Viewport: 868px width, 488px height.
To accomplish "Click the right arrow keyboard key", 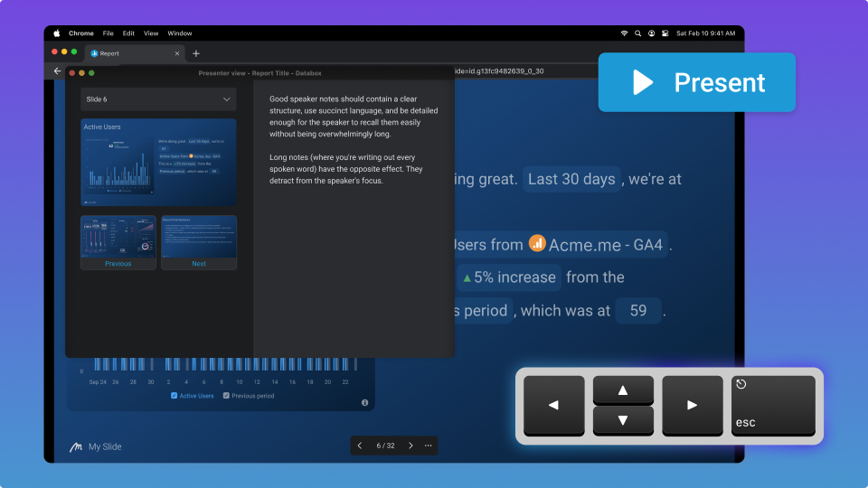I will click(693, 406).
